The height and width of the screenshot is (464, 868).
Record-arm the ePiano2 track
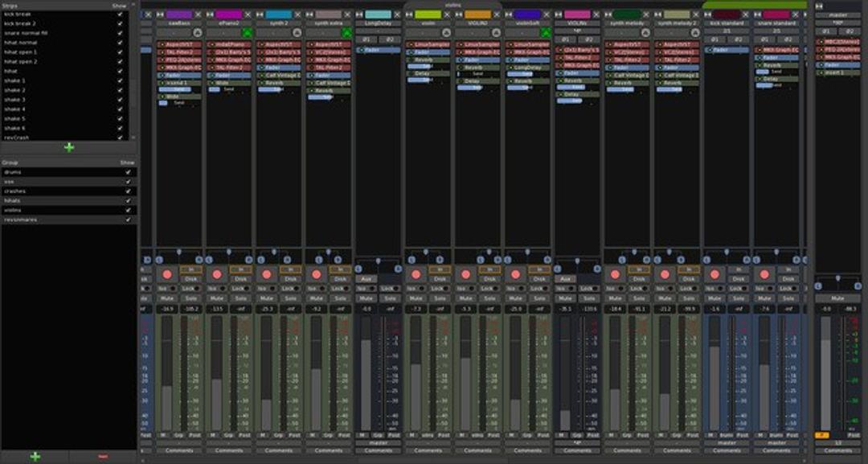pyautogui.click(x=217, y=273)
